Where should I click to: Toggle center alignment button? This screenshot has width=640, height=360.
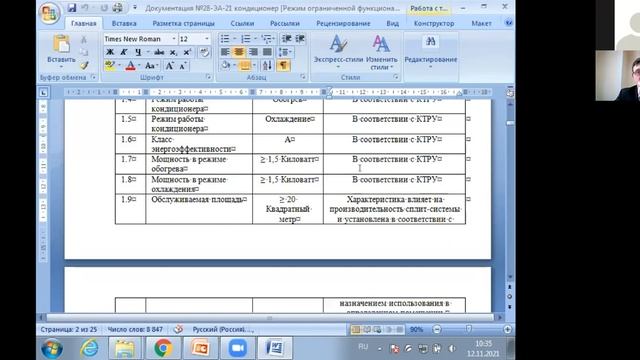tap(239, 52)
